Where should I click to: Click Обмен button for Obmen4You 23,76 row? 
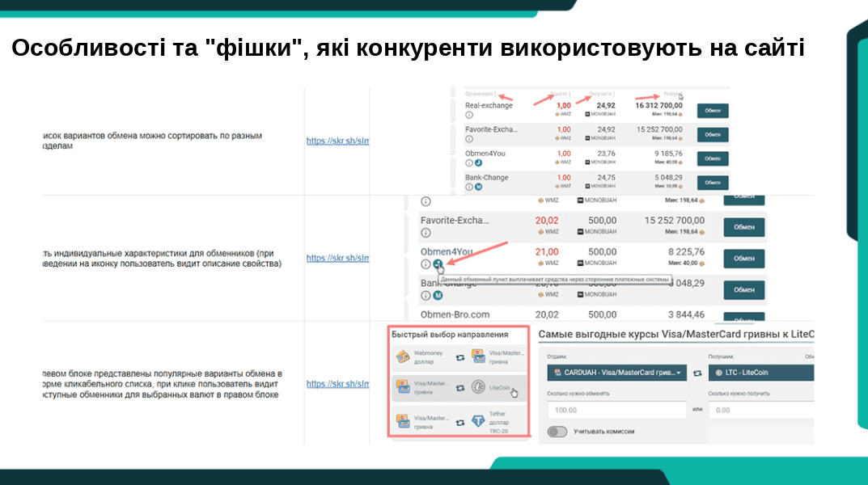point(713,158)
